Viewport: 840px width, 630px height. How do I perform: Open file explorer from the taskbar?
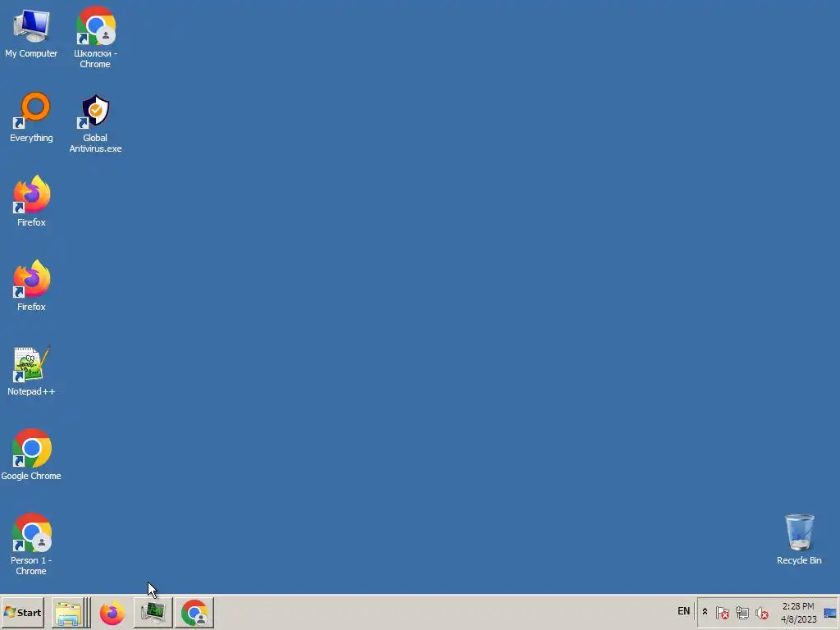pos(69,613)
